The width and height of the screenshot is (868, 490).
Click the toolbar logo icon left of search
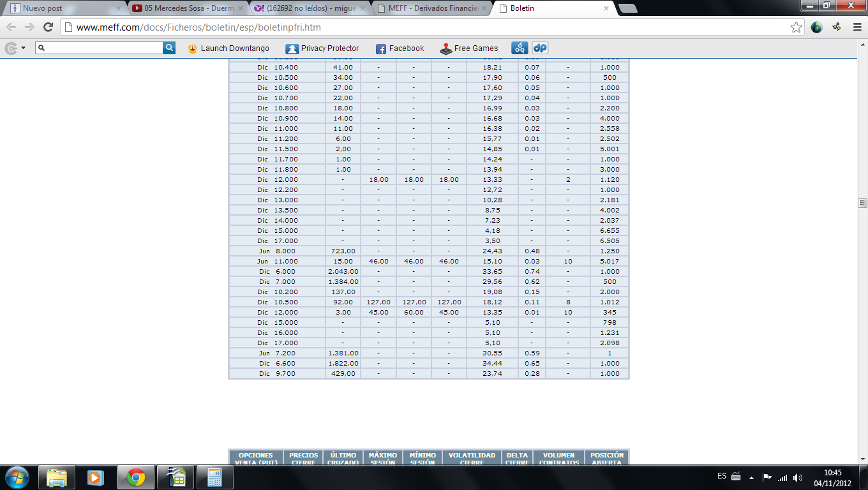11,48
